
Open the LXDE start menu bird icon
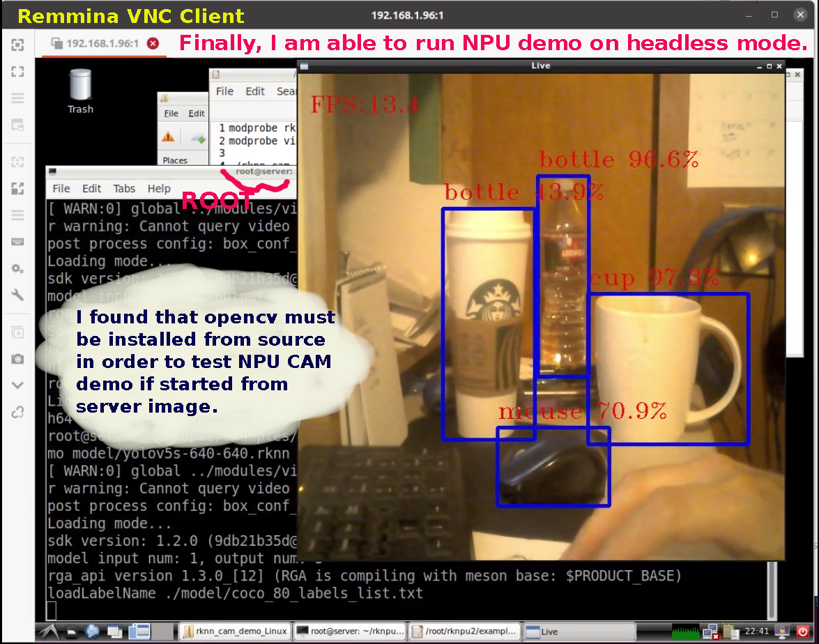(49, 631)
